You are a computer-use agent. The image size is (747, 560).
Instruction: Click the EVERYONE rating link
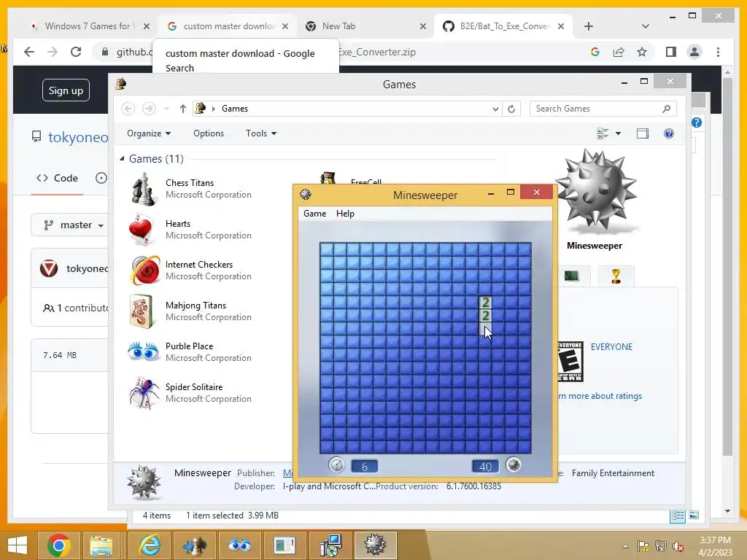point(611,346)
